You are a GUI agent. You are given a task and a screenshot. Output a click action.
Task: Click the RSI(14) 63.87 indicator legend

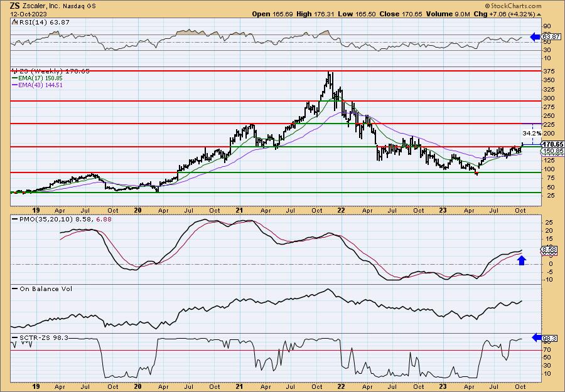click(43, 23)
